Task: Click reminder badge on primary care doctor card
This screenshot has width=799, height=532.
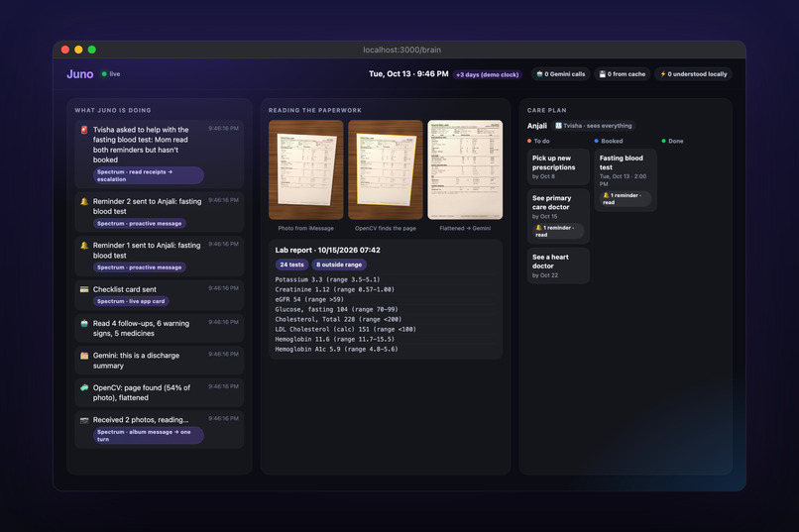Action: tap(558, 231)
